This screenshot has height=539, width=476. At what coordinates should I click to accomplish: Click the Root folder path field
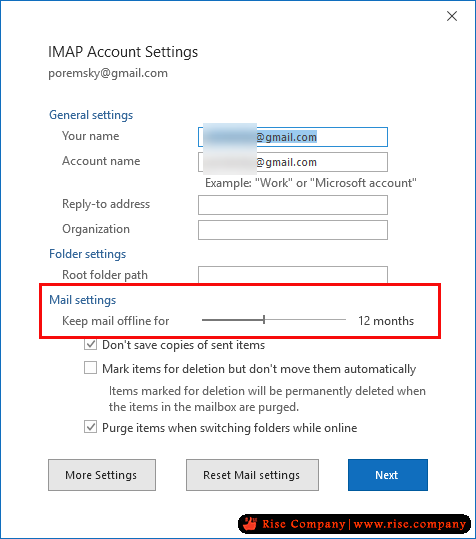tap(293, 275)
